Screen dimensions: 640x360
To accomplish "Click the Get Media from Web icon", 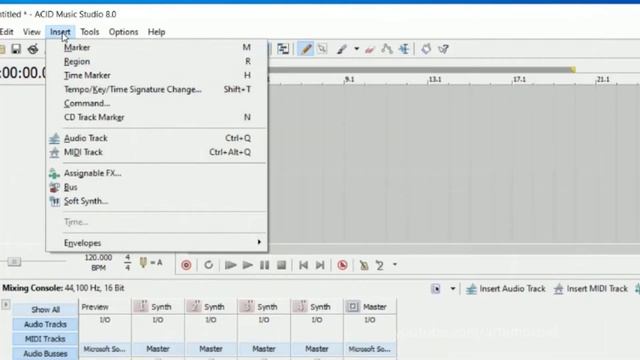I will coord(426,49).
